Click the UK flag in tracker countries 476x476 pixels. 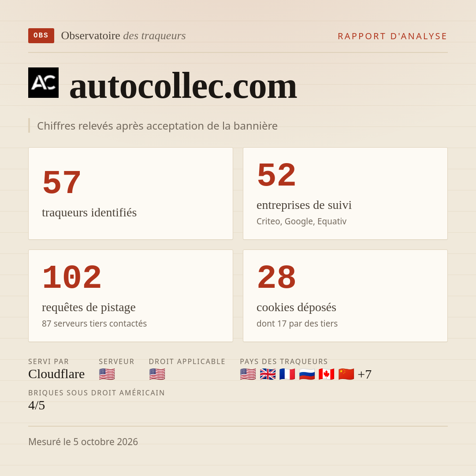(268, 374)
